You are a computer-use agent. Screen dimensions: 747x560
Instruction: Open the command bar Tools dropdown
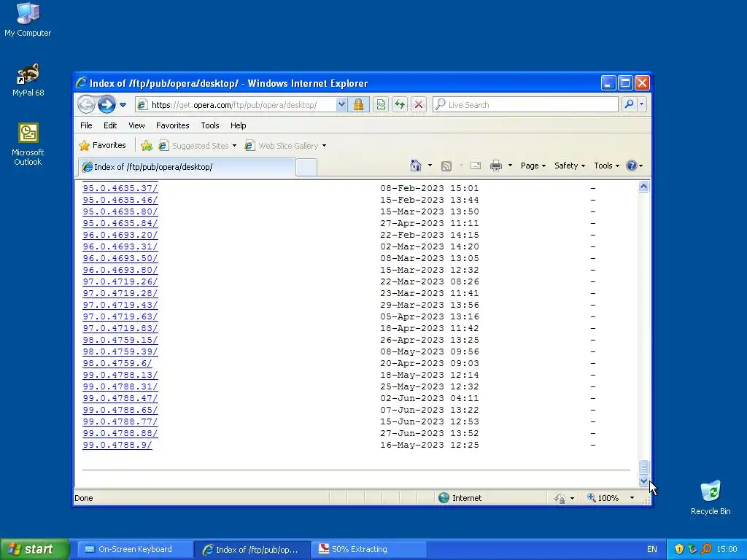point(606,166)
